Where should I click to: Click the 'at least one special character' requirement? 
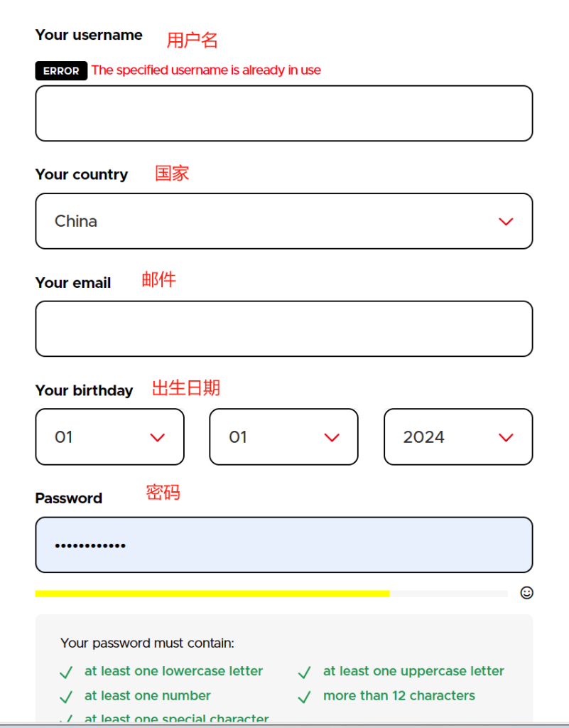click(176, 719)
